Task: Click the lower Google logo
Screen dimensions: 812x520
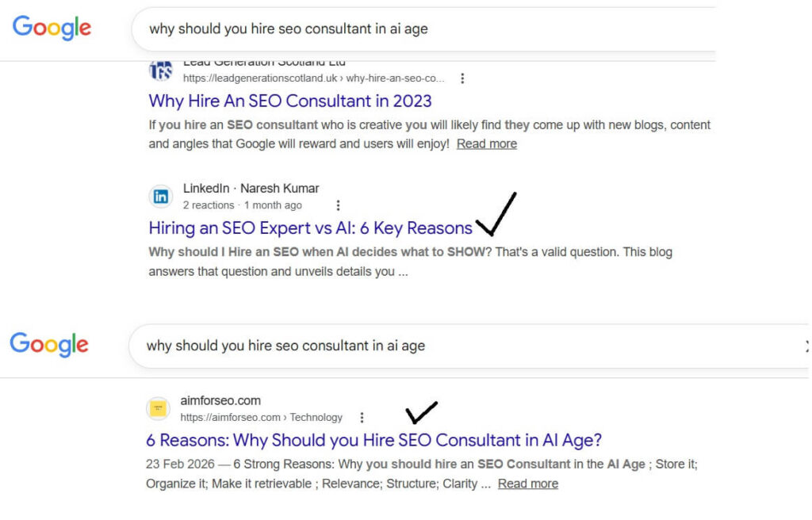Action: [49, 345]
